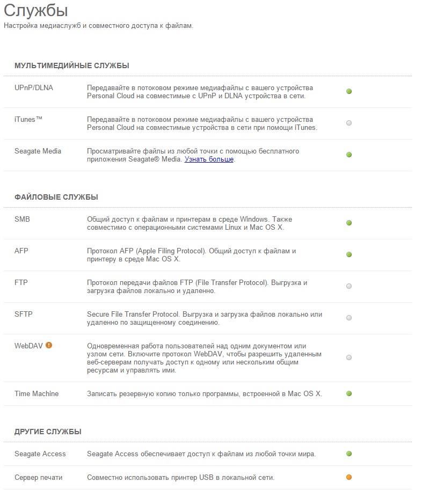The image size is (422, 504).
Task: Open the Узнать больше link
Action: pyautogui.click(x=209, y=159)
